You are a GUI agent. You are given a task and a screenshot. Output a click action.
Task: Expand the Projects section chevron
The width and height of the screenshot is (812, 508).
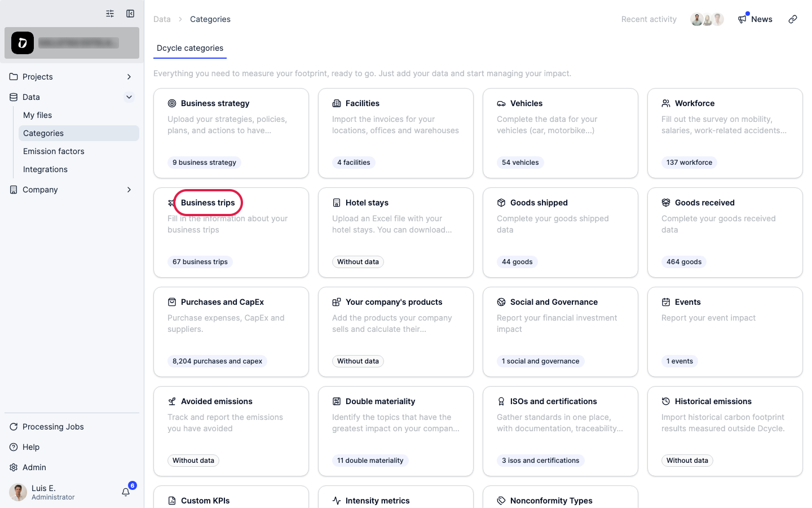(x=129, y=77)
